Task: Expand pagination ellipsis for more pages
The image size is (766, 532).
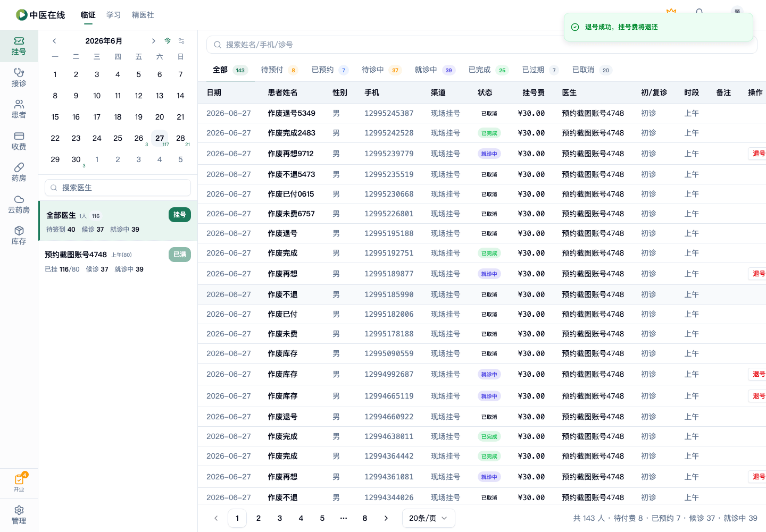Action: click(344, 518)
